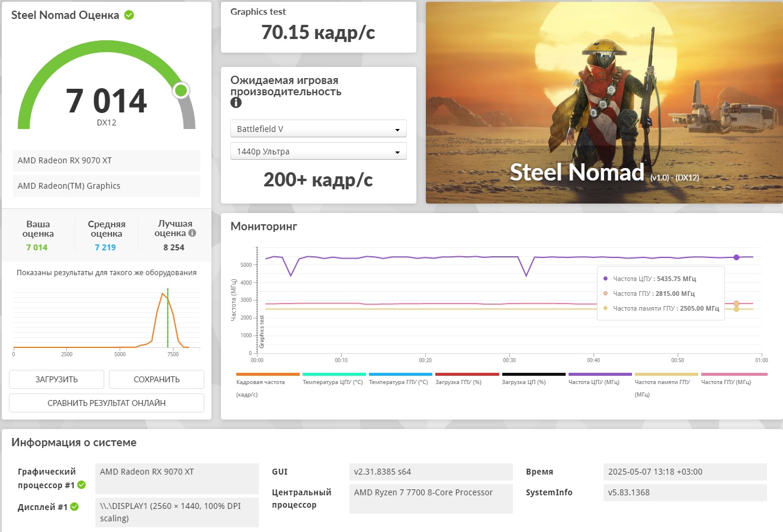The width and height of the screenshot is (783, 532).
Task: Click the Средняя оценка value 7 219
Action: tap(105, 247)
